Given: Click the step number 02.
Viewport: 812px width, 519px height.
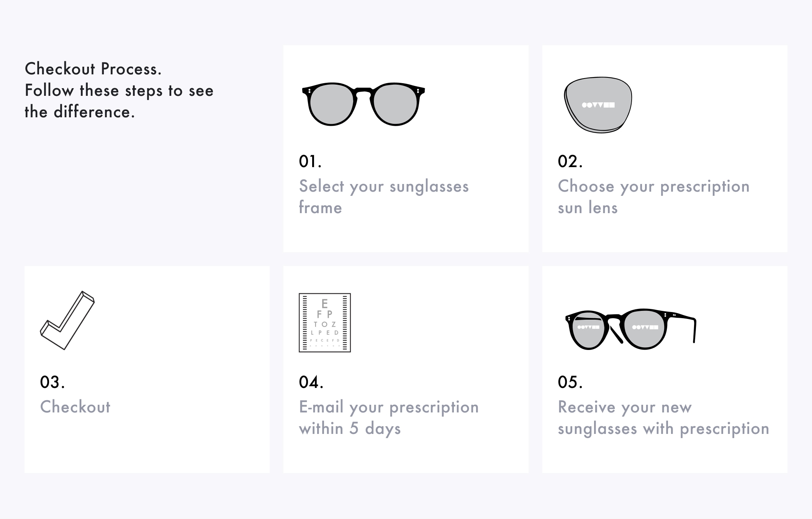Looking at the screenshot, I should click(x=570, y=161).
